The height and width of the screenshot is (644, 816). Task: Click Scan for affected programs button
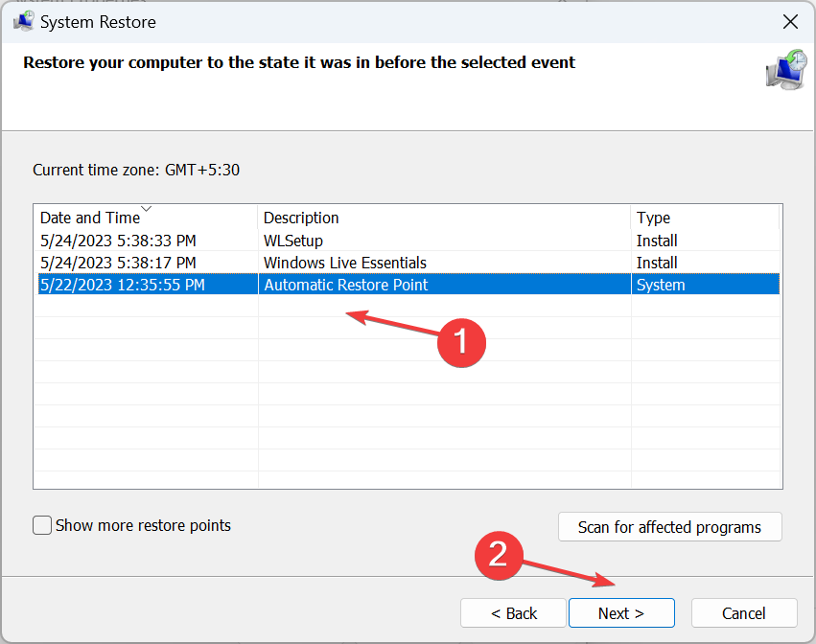tap(669, 527)
